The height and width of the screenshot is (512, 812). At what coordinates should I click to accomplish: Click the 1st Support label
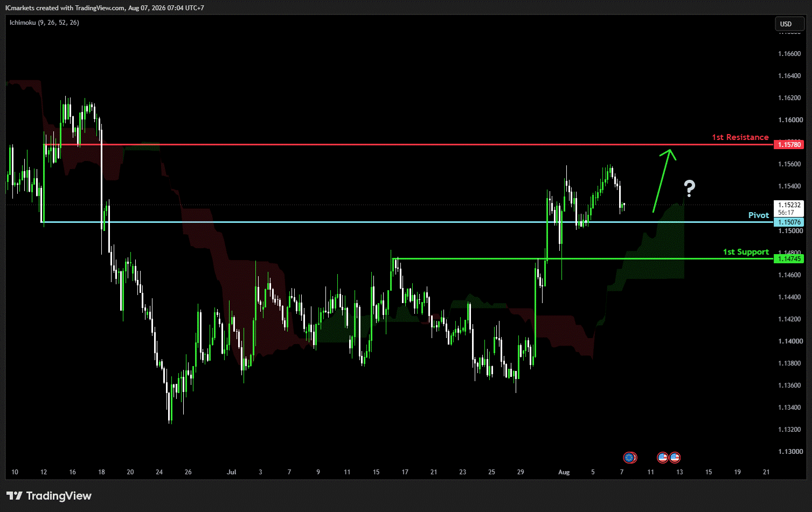tap(746, 252)
